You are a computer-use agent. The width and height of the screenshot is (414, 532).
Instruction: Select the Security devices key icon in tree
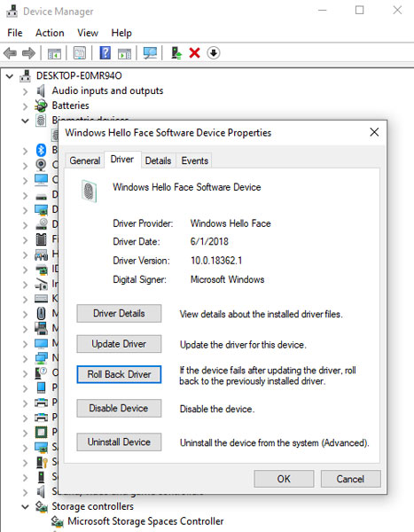click(x=41, y=462)
